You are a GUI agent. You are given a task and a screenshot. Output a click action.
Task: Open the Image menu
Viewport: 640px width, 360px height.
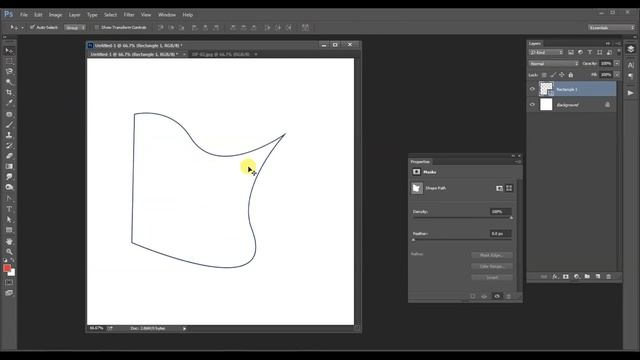pos(55,15)
